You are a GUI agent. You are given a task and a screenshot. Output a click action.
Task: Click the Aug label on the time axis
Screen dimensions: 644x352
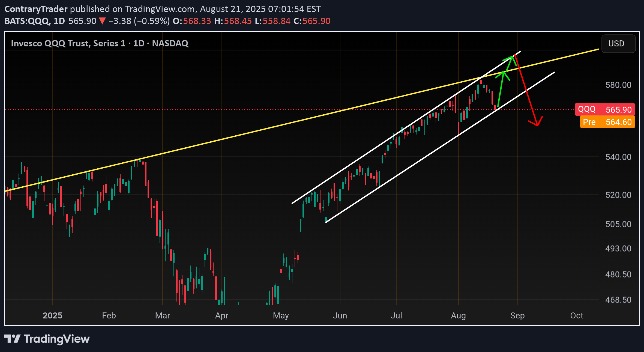click(459, 315)
